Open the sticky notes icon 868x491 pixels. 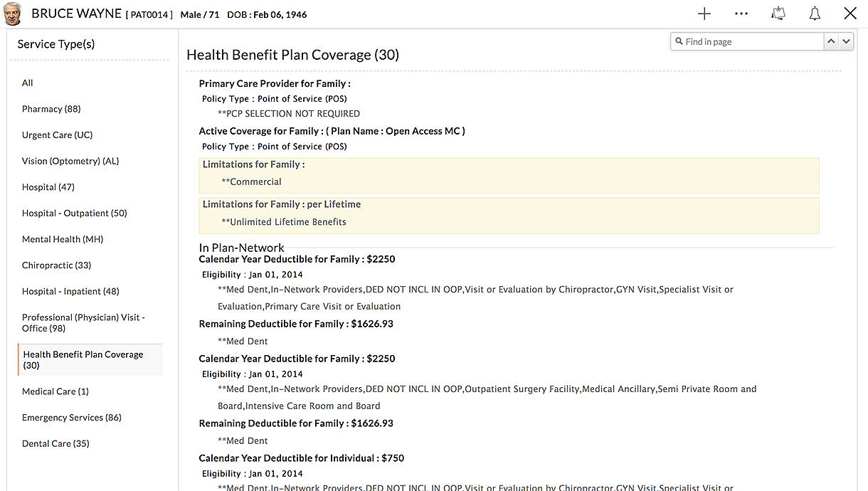coord(778,14)
